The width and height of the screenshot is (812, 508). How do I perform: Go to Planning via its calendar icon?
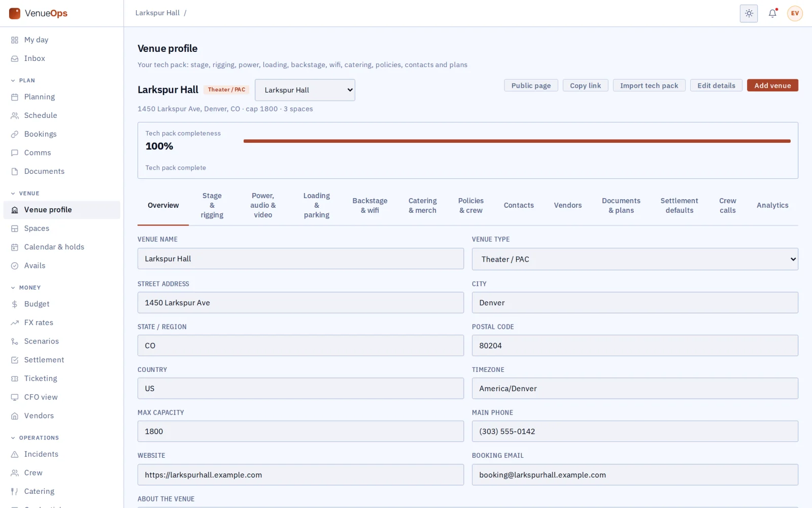click(x=15, y=97)
